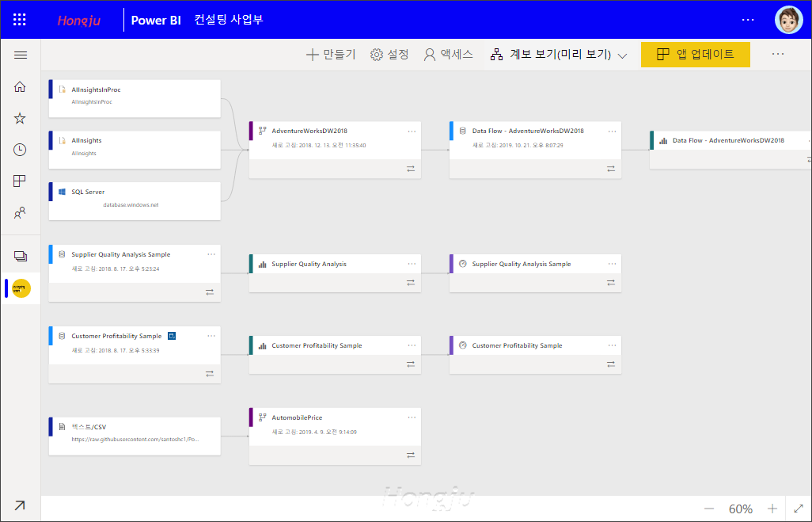Viewport: 812px width, 522px height.
Task: Open header more options ellipsis
Action: tap(748, 20)
